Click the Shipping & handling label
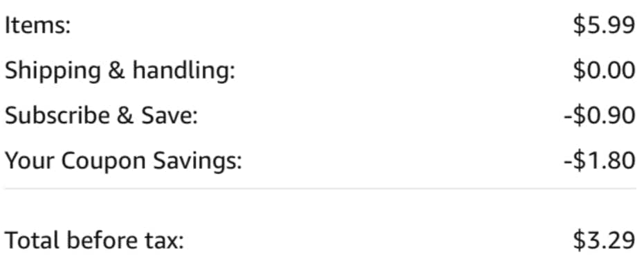This screenshot has width=644, height=257. coord(120,71)
